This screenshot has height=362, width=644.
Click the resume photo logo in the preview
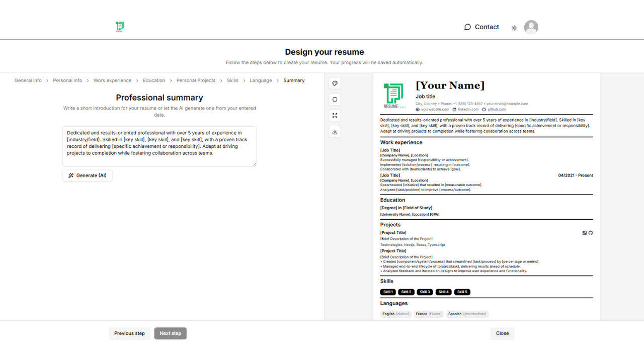pyautogui.click(x=395, y=96)
